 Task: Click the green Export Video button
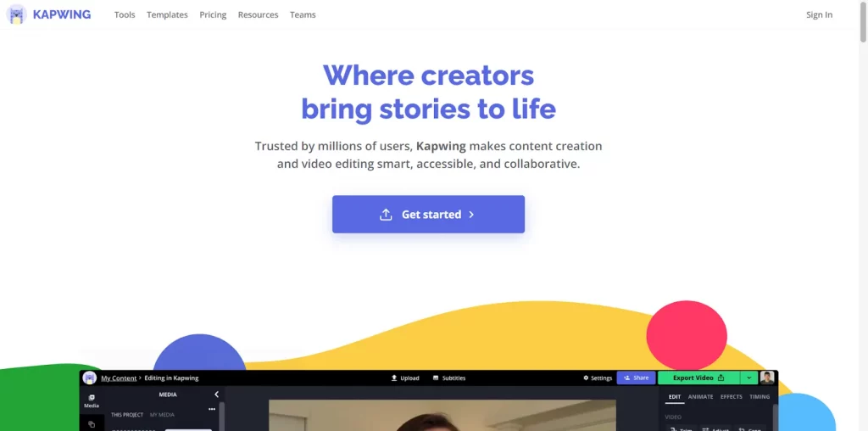[699, 378]
